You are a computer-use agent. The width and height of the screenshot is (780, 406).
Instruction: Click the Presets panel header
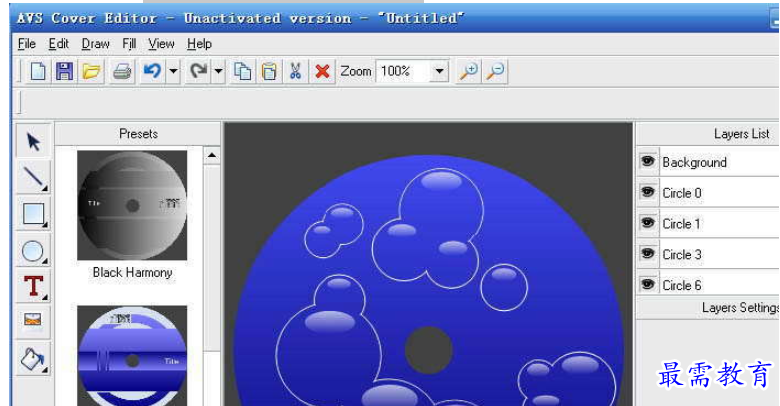click(138, 134)
